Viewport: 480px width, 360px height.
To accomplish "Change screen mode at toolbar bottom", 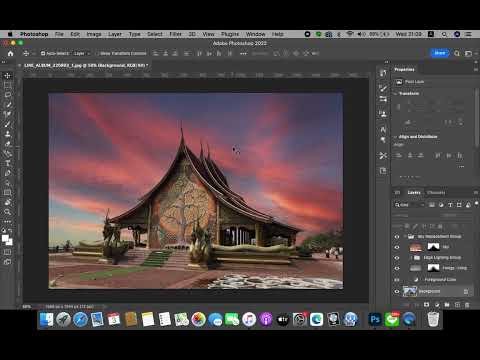I will (7, 262).
